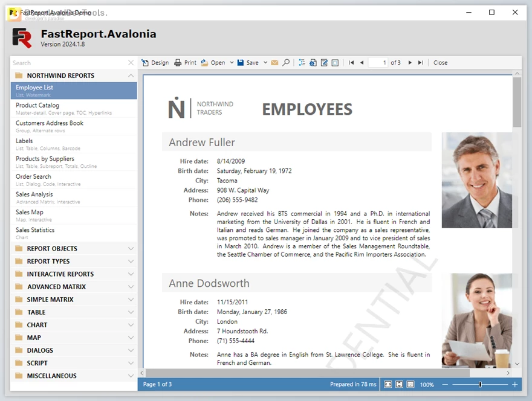Open the report Design editor
This screenshot has height=401, width=532.
[155, 63]
